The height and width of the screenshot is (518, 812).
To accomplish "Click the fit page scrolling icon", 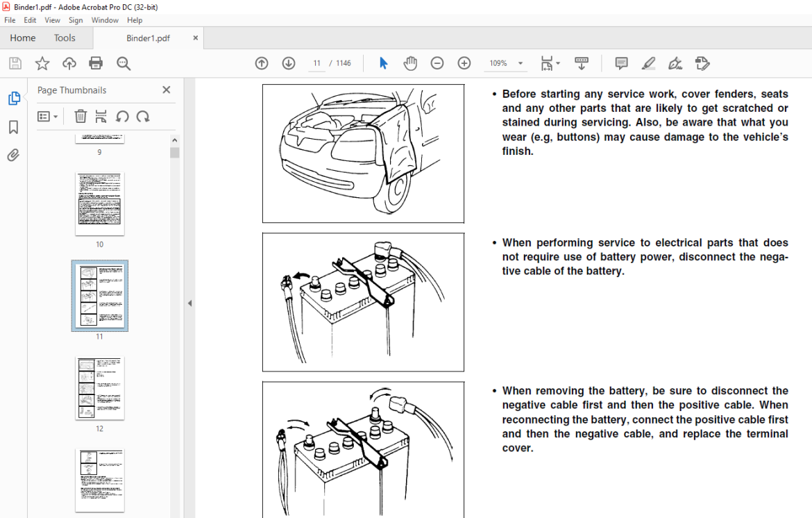I will (547, 63).
